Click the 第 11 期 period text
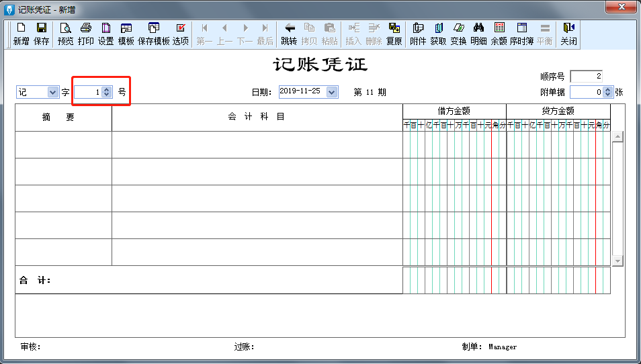The image size is (641, 364). pyautogui.click(x=370, y=92)
